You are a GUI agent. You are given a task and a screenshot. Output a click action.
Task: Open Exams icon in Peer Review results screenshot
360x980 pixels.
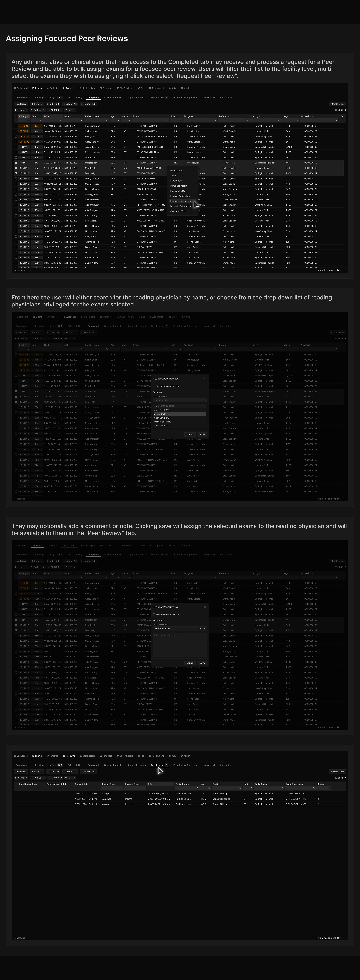coord(33,756)
